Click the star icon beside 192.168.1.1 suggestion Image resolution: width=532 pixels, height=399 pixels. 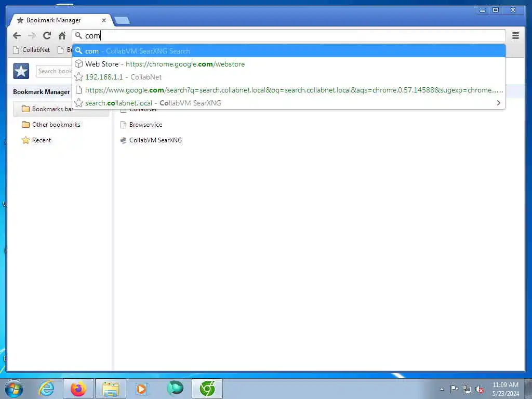click(79, 77)
